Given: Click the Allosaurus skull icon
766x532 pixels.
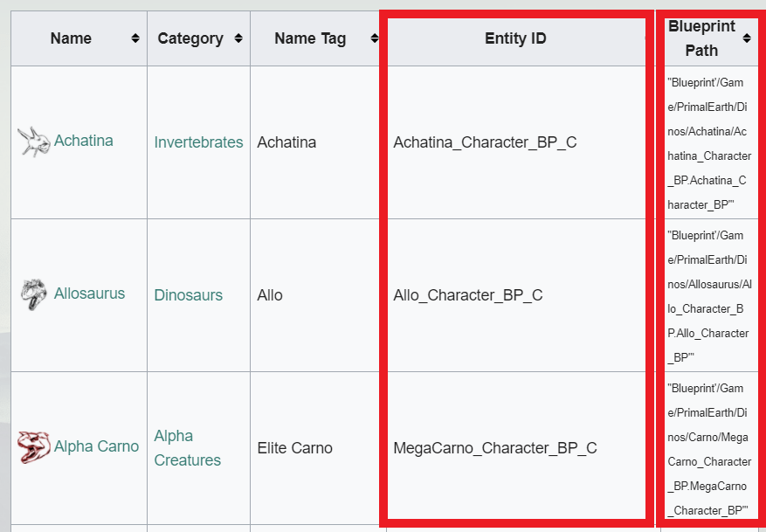Looking at the screenshot, I should (x=31, y=294).
